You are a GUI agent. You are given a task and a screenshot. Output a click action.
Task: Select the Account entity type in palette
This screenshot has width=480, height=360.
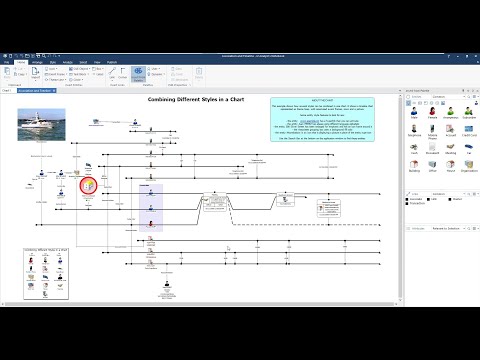click(450, 131)
